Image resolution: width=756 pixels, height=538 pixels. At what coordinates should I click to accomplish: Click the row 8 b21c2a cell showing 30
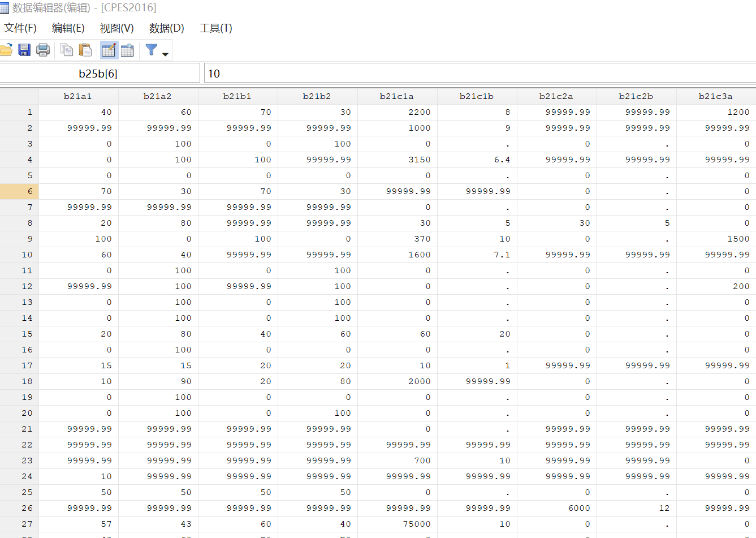click(556, 223)
